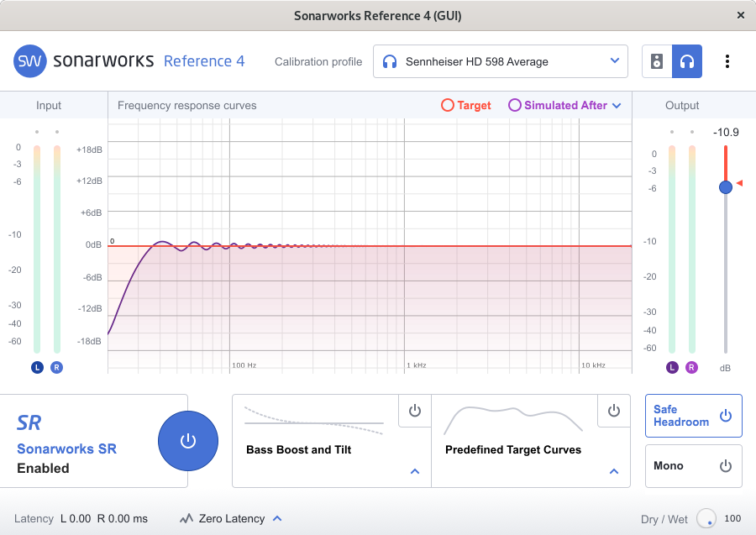Image resolution: width=756 pixels, height=535 pixels.
Task: Click the Predefined Target Curves preview graphic
Action: (513, 420)
